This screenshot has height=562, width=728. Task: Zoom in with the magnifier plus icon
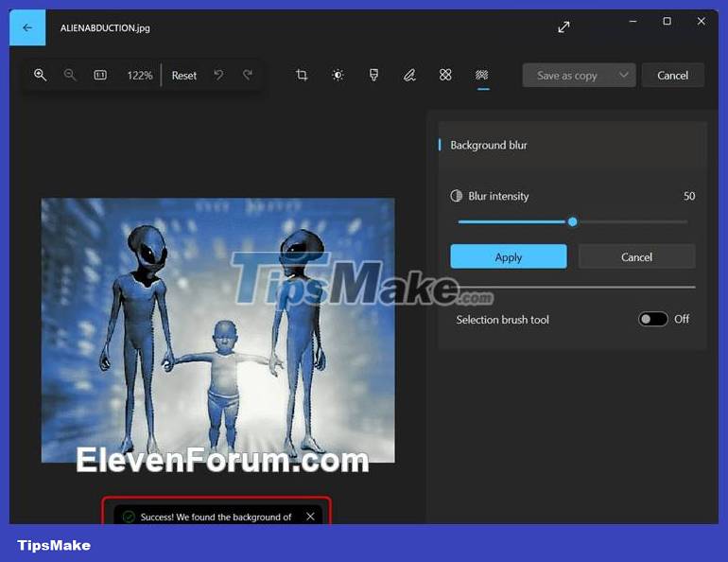click(40, 75)
